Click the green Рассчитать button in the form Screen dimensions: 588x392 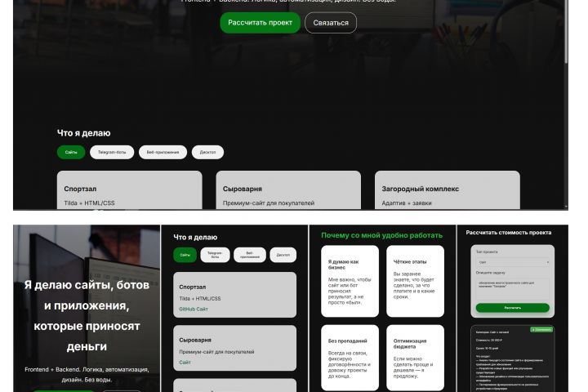513,308
